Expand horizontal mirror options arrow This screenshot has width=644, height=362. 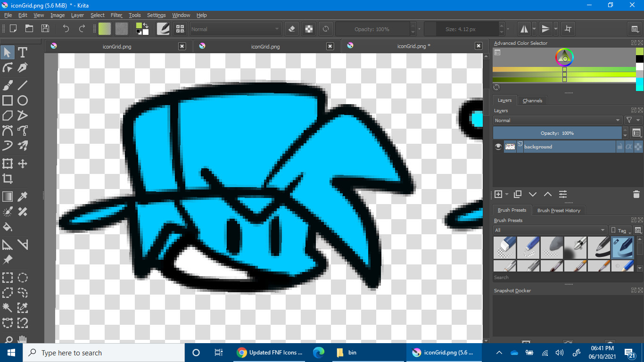click(534, 29)
